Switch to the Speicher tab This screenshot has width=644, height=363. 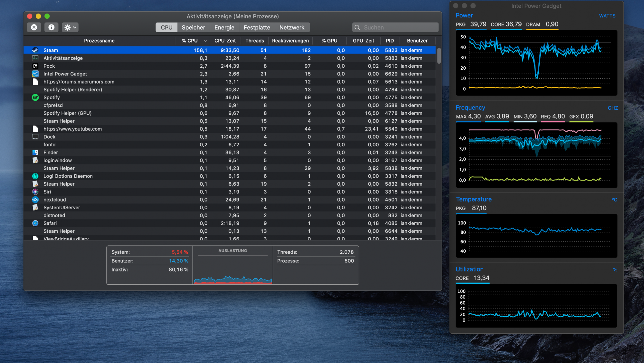click(193, 27)
